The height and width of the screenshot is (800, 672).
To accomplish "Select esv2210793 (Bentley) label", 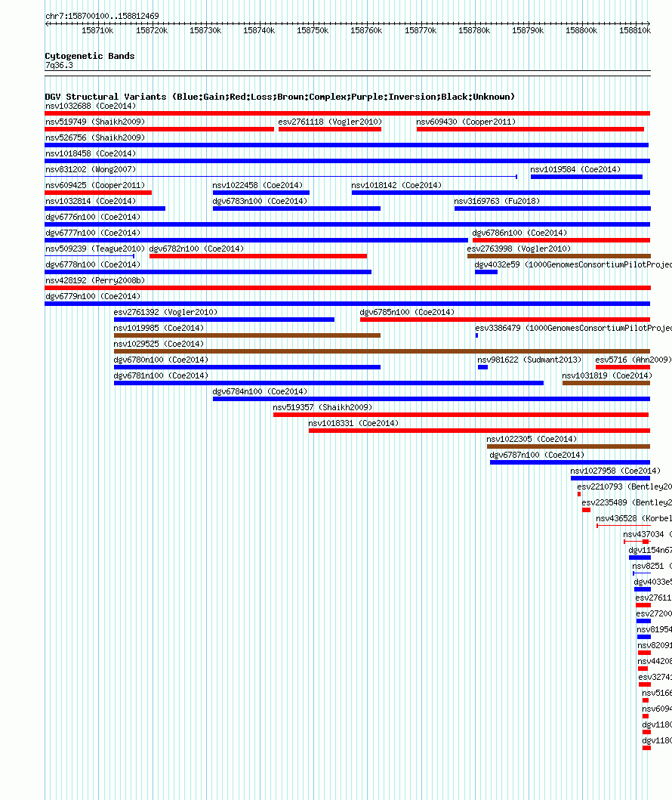I will [624, 486].
